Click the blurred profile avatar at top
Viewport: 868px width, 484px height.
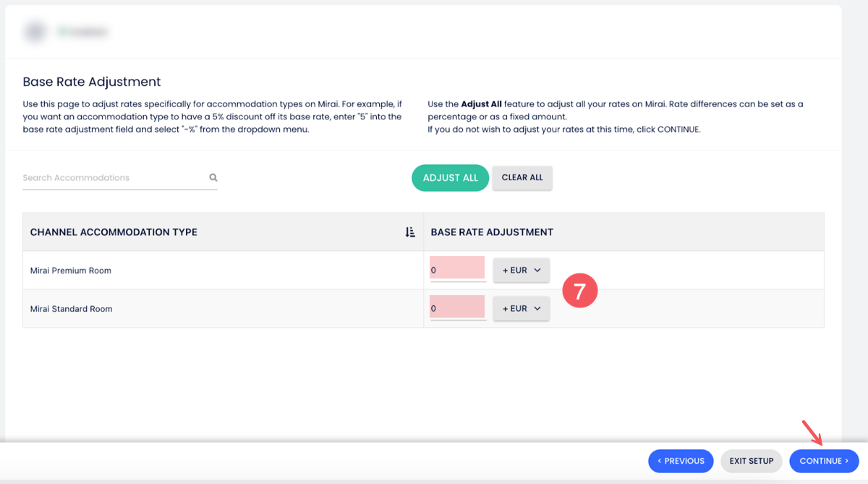tap(33, 32)
